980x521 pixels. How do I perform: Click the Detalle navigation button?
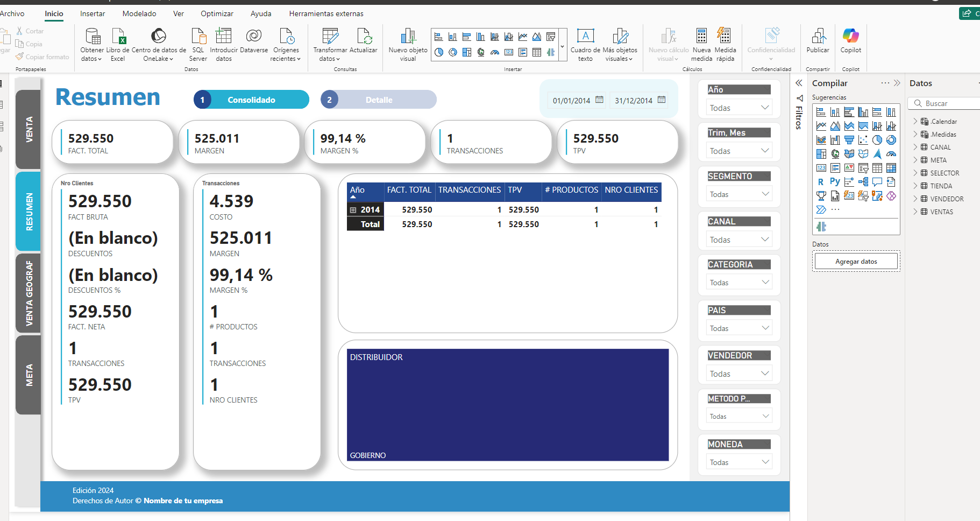coord(379,100)
